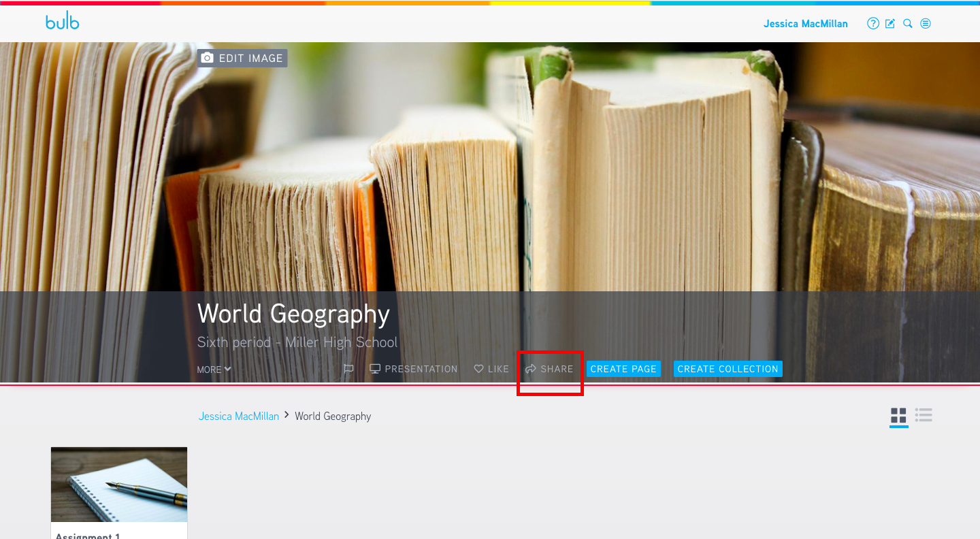Open the Assignment 1 thumbnail
The height and width of the screenshot is (539, 980).
point(119,485)
